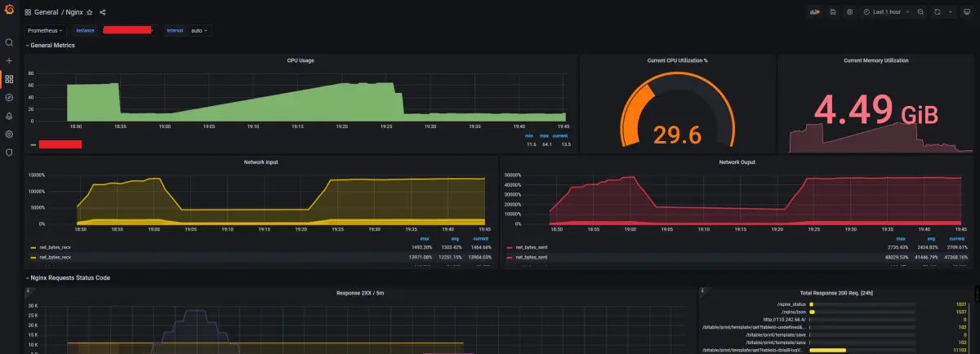
Task: Open the Response 2XX / 5m panel menu
Action: 359,292
